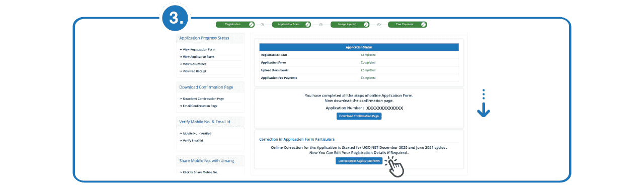Click the Upload Documents table row label
The image size is (644, 187).
(x=275, y=70)
